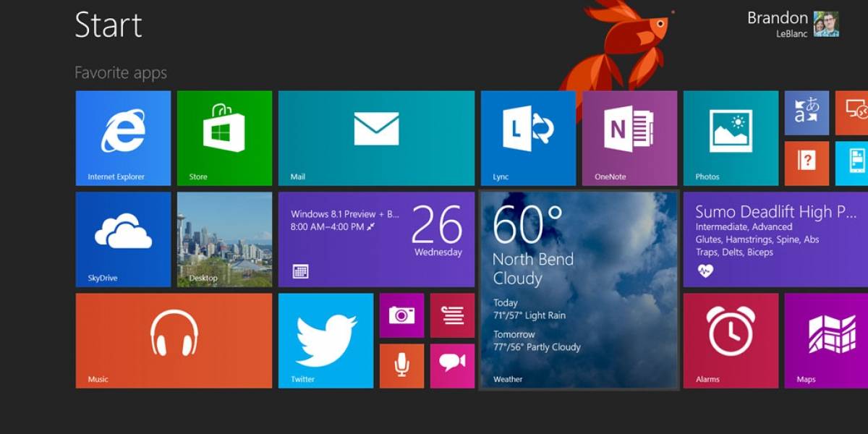Open the Twitter tile
The height and width of the screenshot is (434, 868).
[x=325, y=341]
